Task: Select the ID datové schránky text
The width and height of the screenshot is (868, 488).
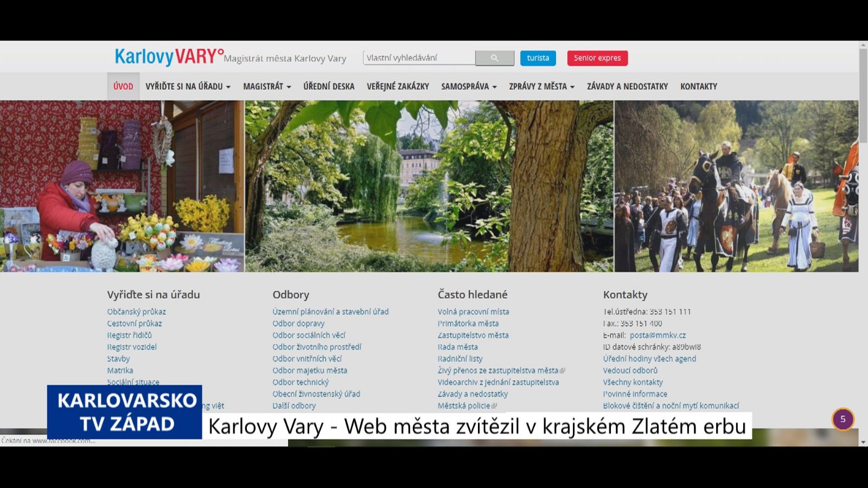Action: (x=652, y=347)
